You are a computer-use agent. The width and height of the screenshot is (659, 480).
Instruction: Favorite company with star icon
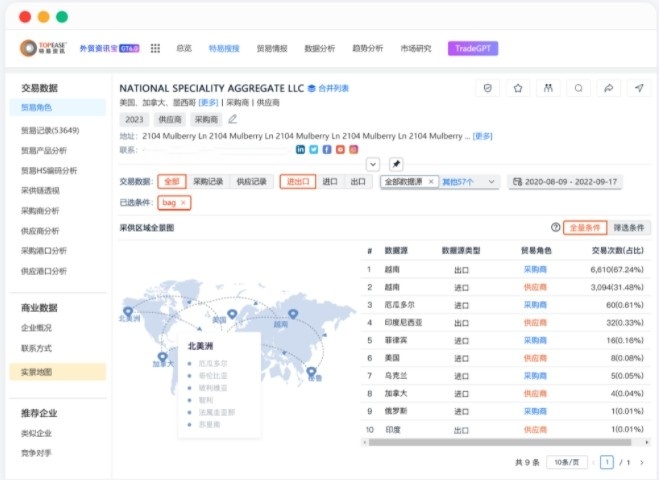click(x=518, y=88)
